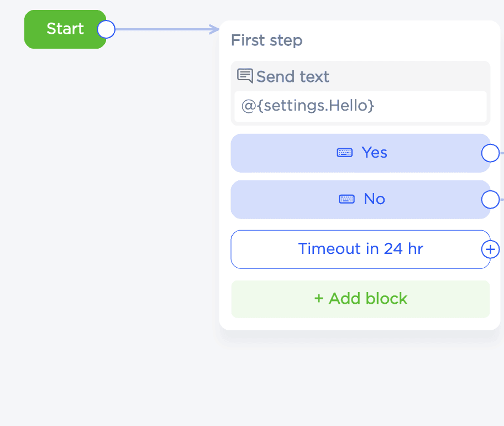Select the connection line leaving No connector
This screenshot has height=426, width=504.
point(501,199)
